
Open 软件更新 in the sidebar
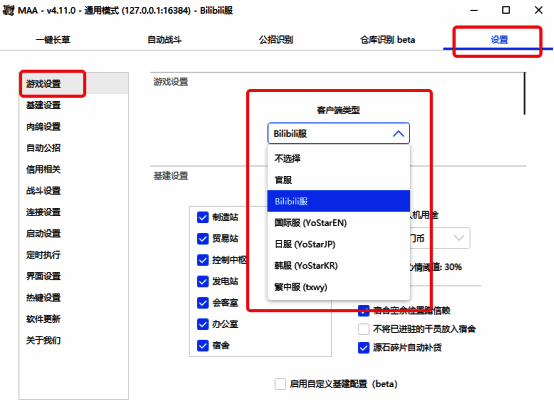coord(73,319)
